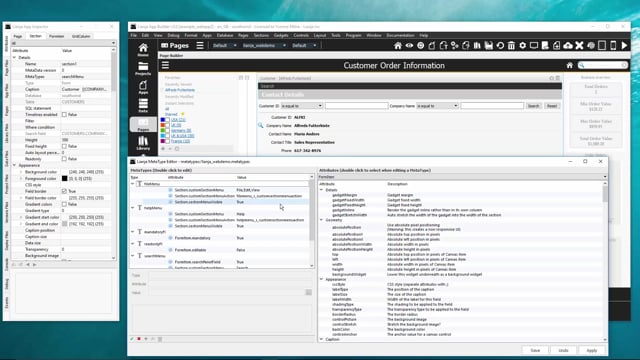Click the X tools icon in the toolbar
640x360 pixels.
click(x=579, y=45)
